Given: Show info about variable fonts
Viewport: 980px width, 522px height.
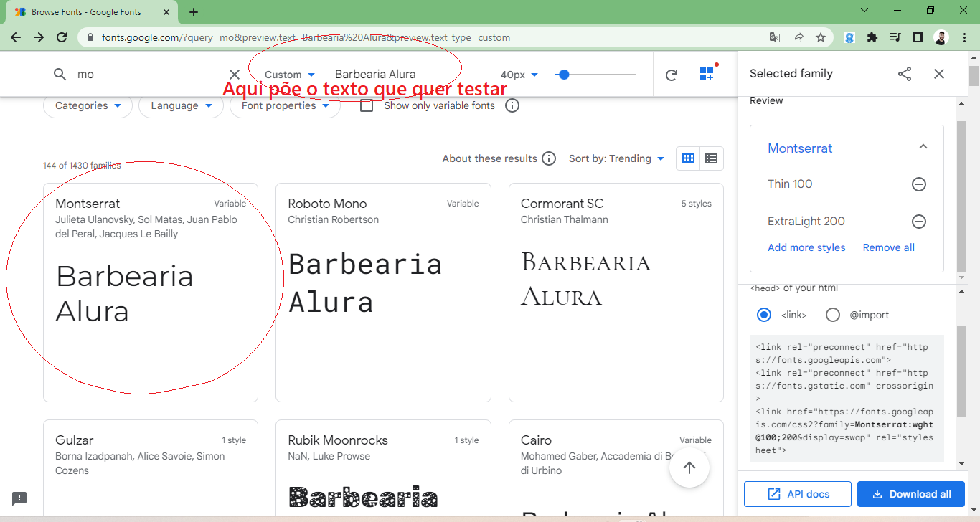Looking at the screenshot, I should 512,105.
